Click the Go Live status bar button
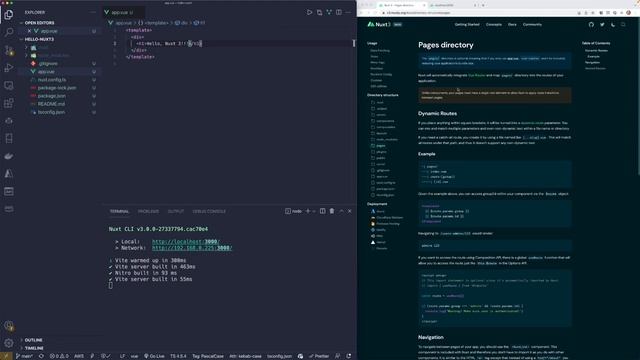Screen dimensions: 640x360 [154, 356]
